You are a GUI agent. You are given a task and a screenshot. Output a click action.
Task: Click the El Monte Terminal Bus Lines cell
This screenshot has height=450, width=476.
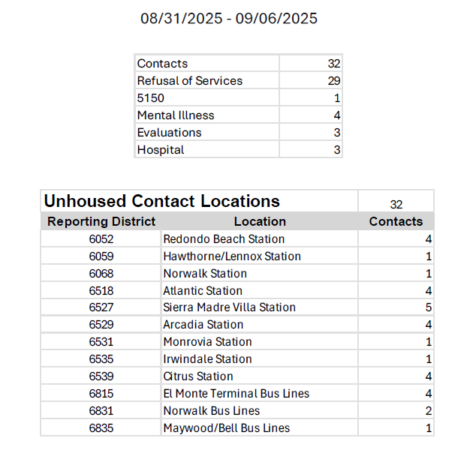coord(236,394)
